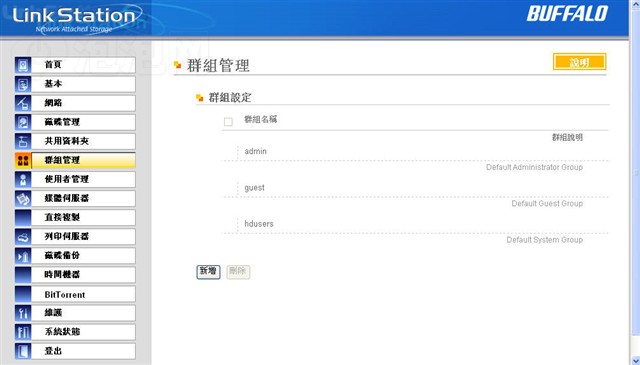This screenshot has height=365, width=640.
Task: Click the 'Default Guest Group' description
Action: click(x=547, y=203)
